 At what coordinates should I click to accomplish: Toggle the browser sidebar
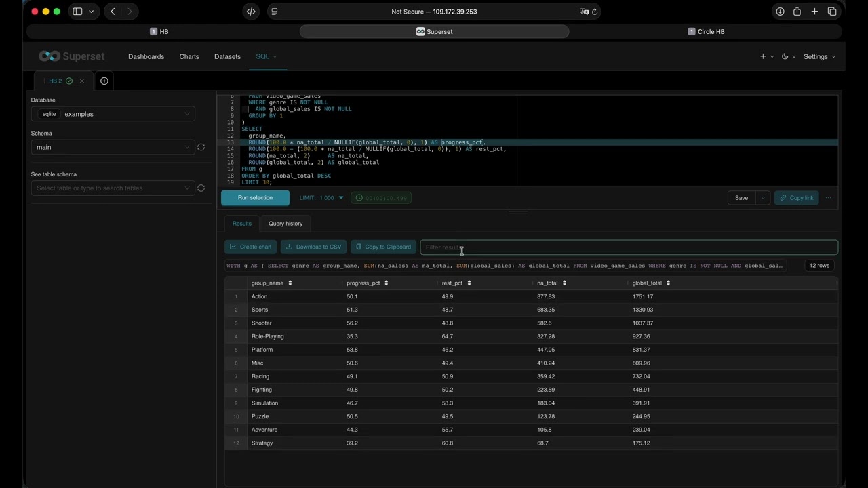pyautogui.click(x=77, y=12)
